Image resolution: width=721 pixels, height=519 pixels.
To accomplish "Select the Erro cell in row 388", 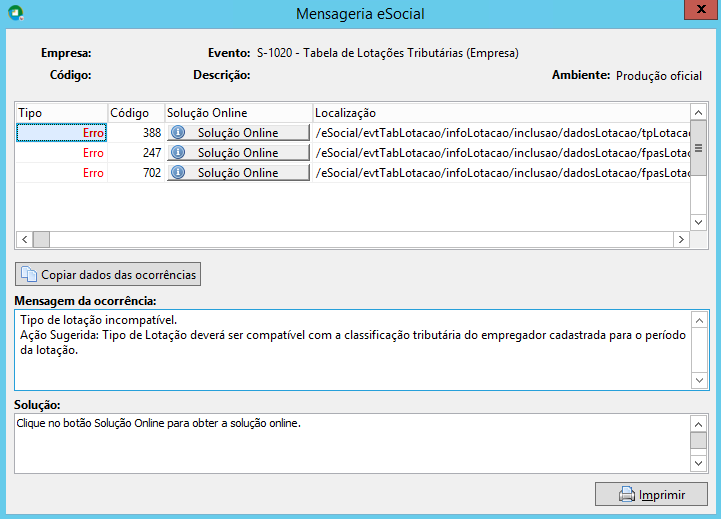I will (x=62, y=132).
